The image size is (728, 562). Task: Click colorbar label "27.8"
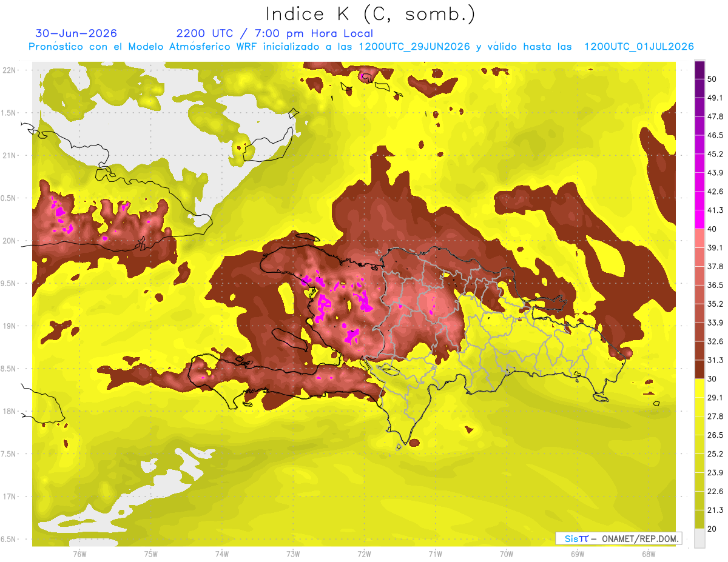point(715,416)
